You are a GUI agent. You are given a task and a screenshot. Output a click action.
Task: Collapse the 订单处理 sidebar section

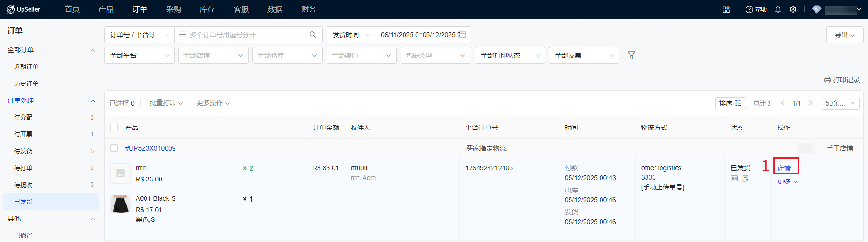[x=92, y=100]
